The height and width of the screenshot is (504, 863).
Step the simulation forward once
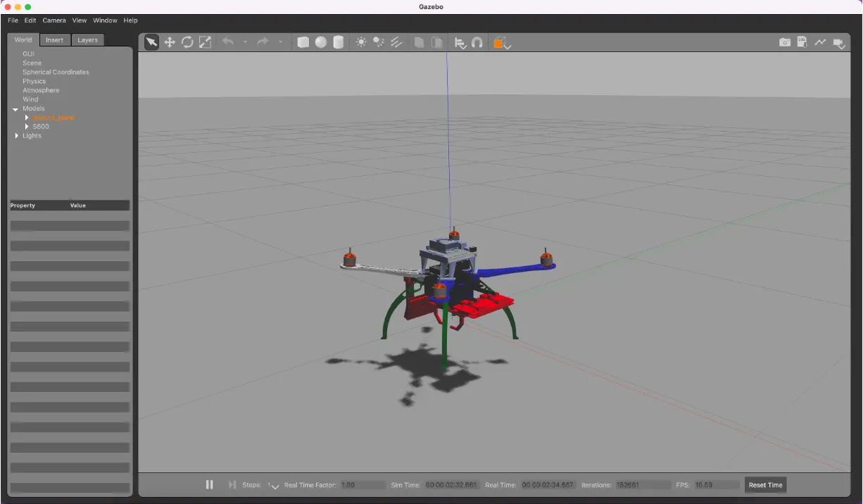(x=232, y=485)
